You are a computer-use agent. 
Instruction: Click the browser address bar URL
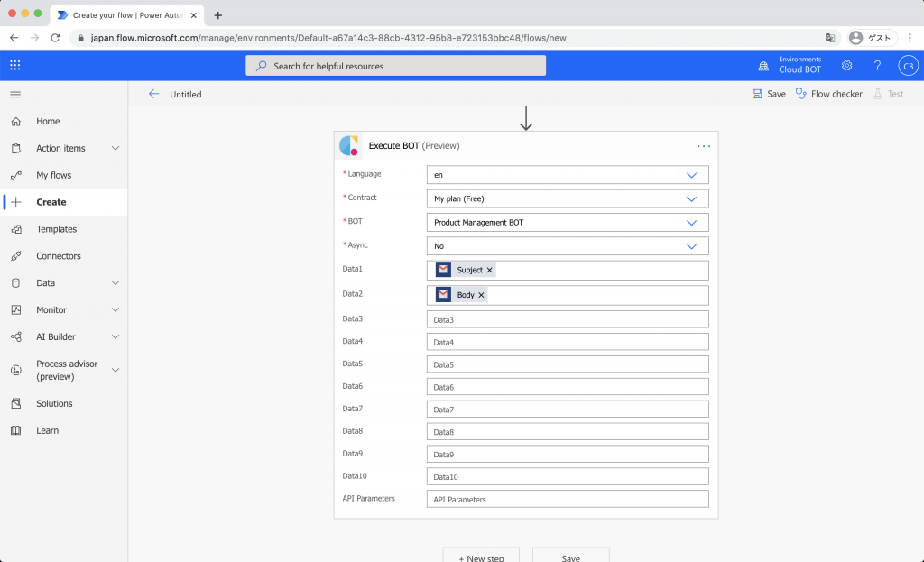(x=328, y=38)
